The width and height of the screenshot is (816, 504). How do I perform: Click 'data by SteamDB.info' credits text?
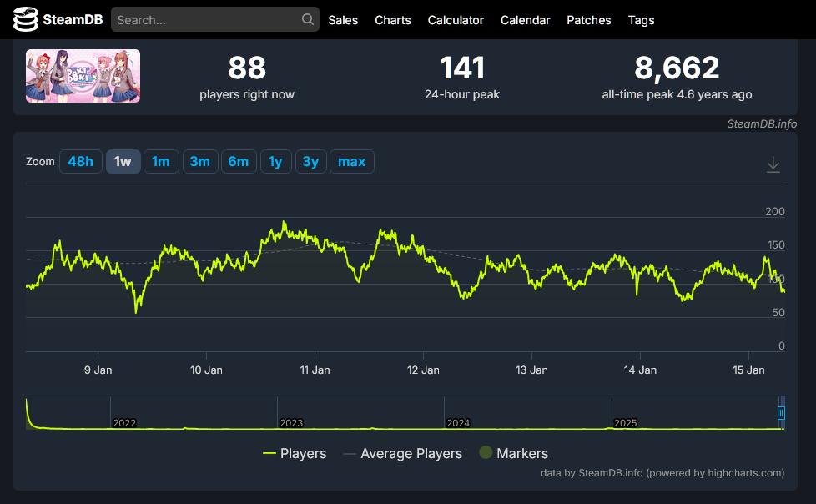662,473
